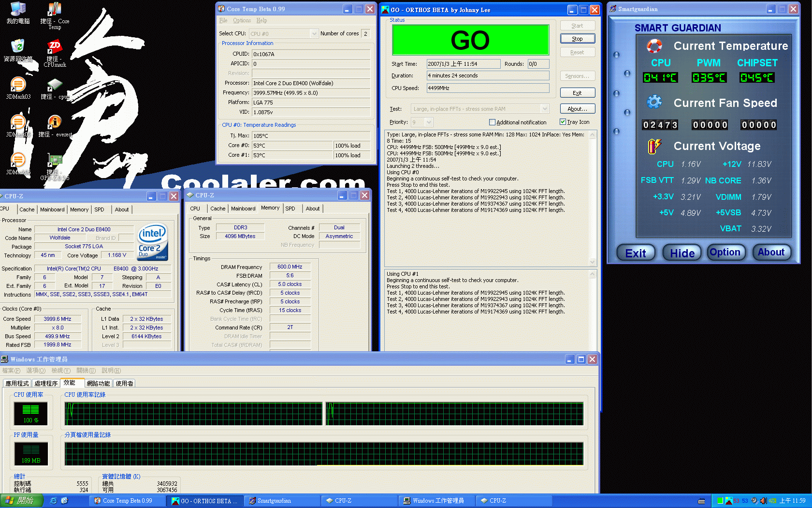The image size is (812, 508).
Task: Click the Core Temp title bar icon
Action: point(221,9)
